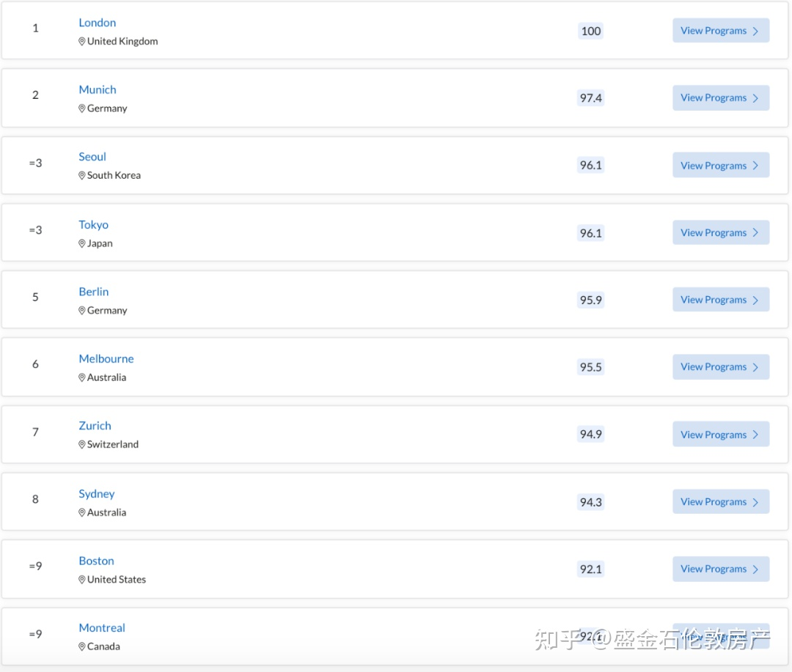Click the location pin next to Switzerland
The height and width of the screenshot is (672, 792).
click(x=82, y=444)
